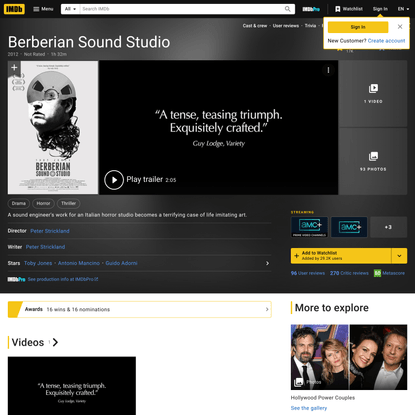Open director Peter Strickland link

click(x=50, y=231)
